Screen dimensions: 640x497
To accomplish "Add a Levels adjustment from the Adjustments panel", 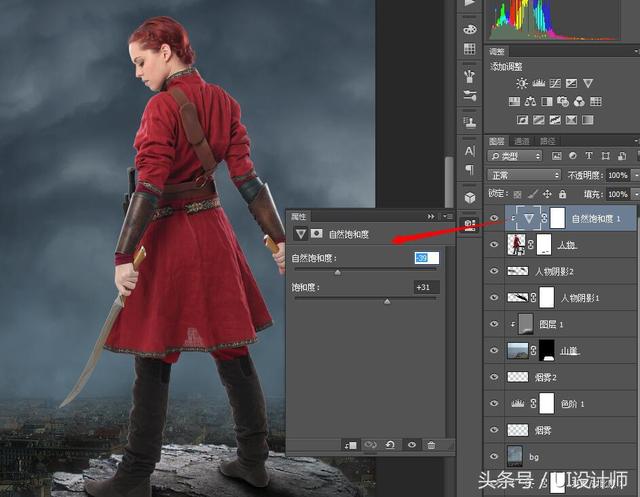I will click(539, 83).
